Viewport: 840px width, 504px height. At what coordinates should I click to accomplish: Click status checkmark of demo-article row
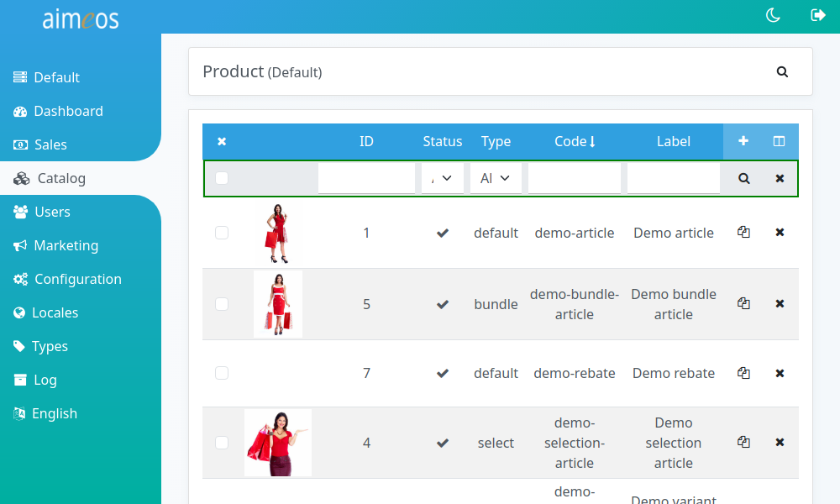click(x=443, y=233)
